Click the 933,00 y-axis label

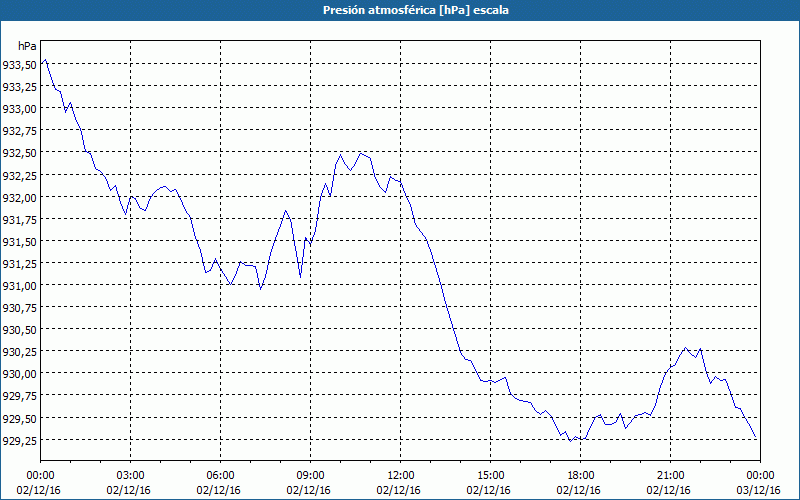click(20, 109)
